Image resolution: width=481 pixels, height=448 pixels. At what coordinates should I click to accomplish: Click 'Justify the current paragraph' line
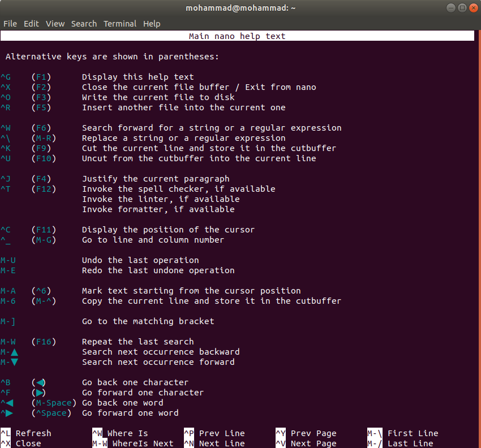point(156,179)
